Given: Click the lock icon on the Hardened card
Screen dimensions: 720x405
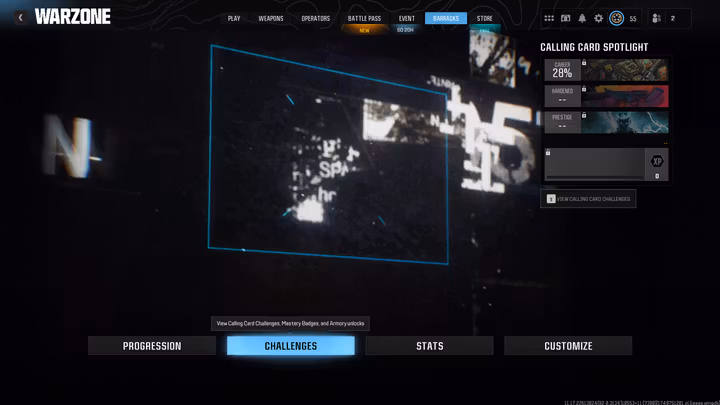Looking at the screenshot, I should [x=584, y=89].
